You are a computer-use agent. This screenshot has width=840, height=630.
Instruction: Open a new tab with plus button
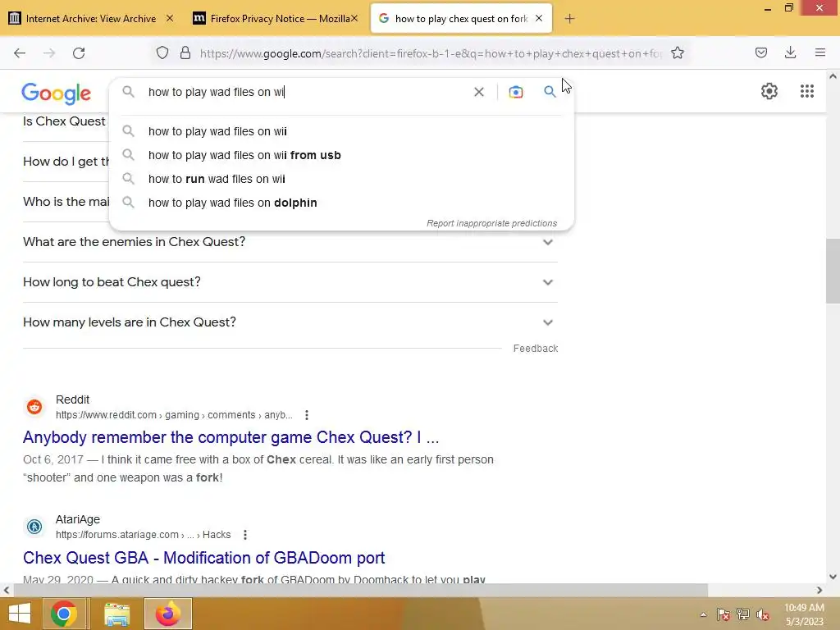[569, 19]
